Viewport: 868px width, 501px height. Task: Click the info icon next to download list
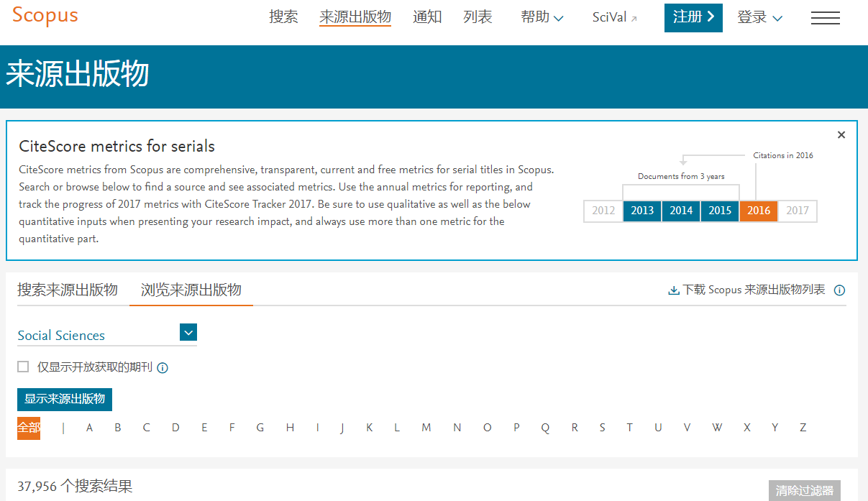839,290
